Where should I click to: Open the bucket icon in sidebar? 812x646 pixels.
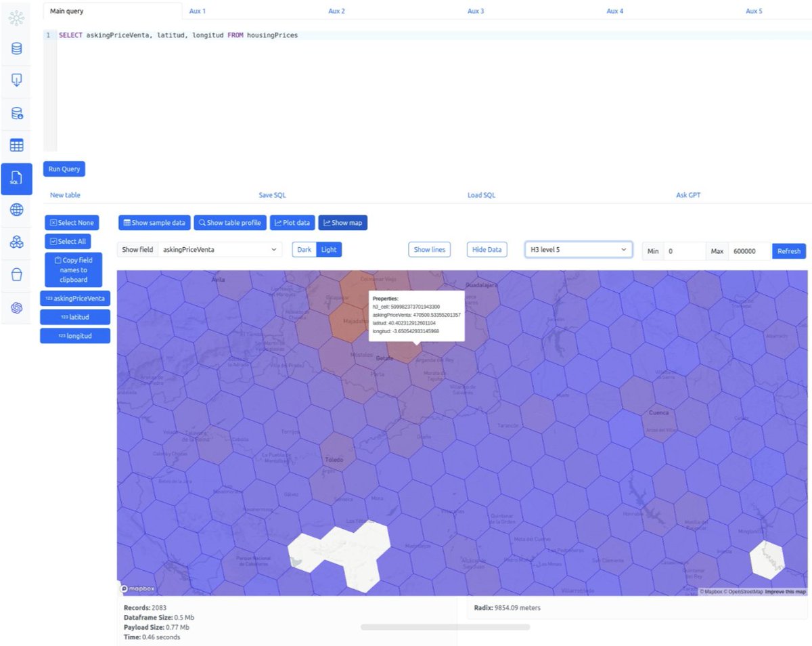click(x=16, y=275)
